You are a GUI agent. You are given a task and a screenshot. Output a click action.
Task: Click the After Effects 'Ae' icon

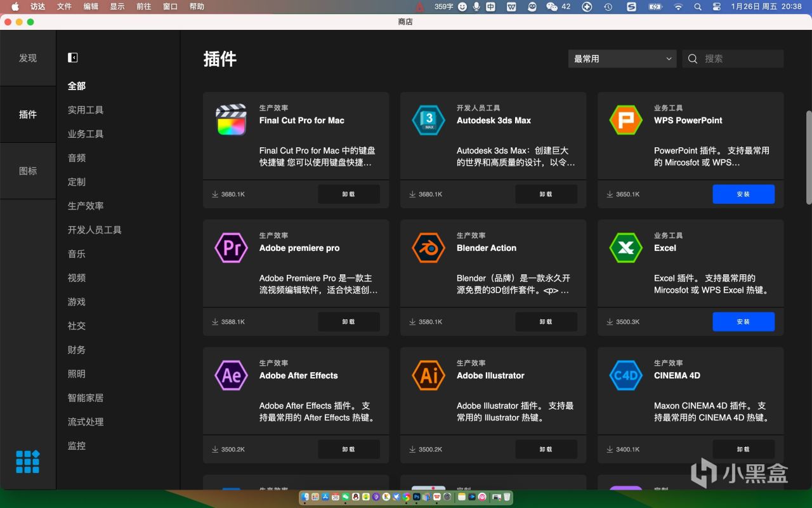coord(231,375)
